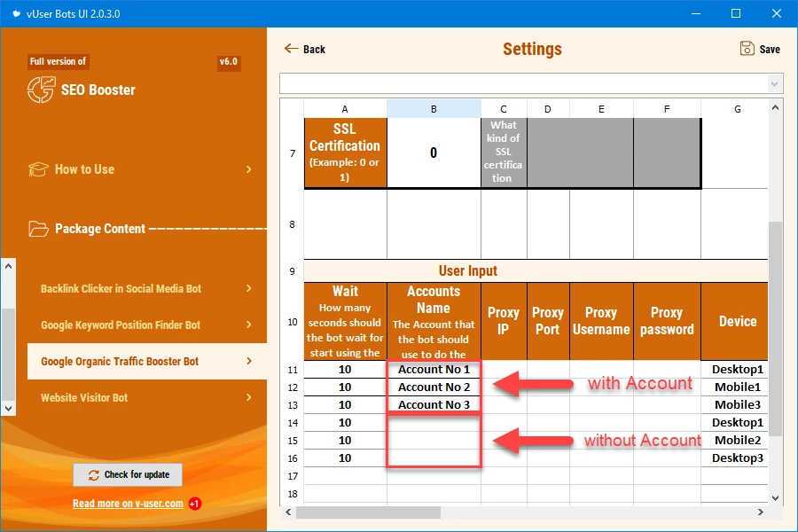Click spreadsheet scroll down arrow
The width and height of the screenshot is (798, 532).
(775, 498)
